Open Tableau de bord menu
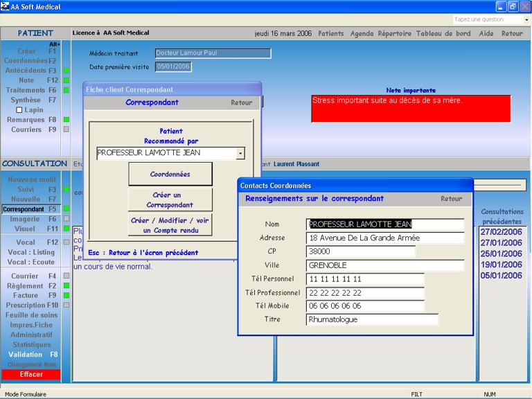 [x=443, y=33]
